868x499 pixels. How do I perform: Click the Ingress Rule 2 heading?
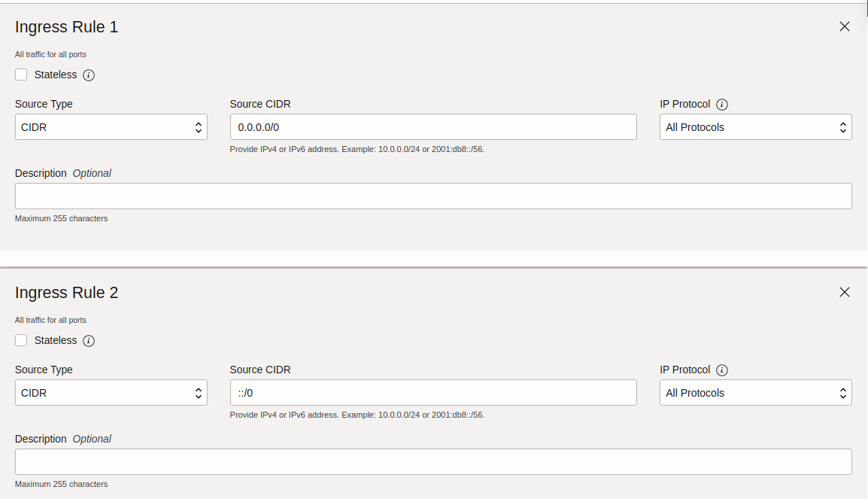point(66,293)
